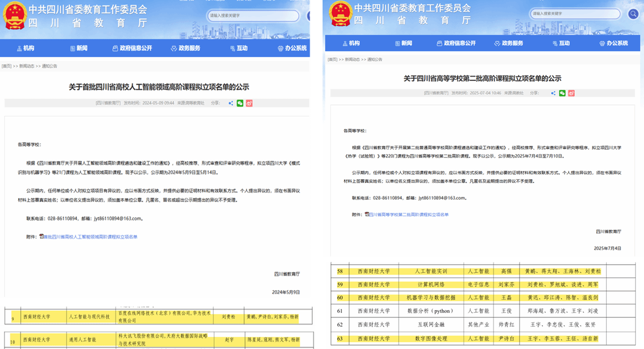Image resolution: width=644 pixels, height=349 pixels.
Task: Share the second announcement via WeChat icon
Action: [x=562, y=94]
